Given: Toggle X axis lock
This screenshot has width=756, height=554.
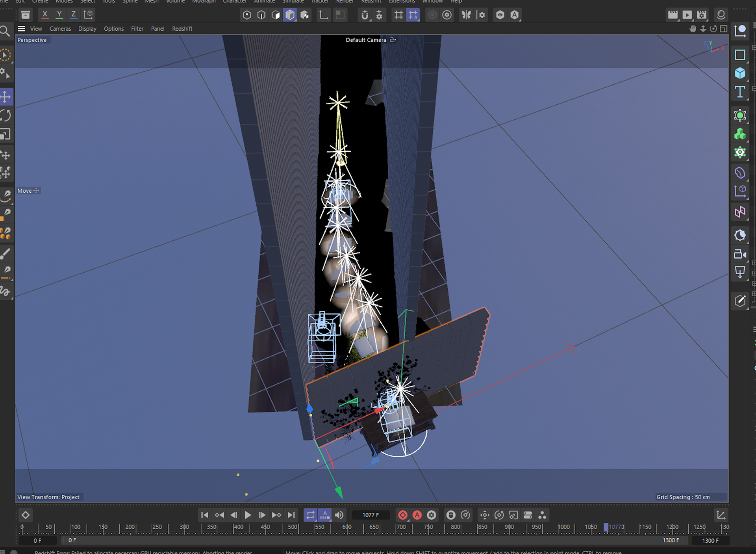Looking at the screenshot, I should click(x=45, y=15).
